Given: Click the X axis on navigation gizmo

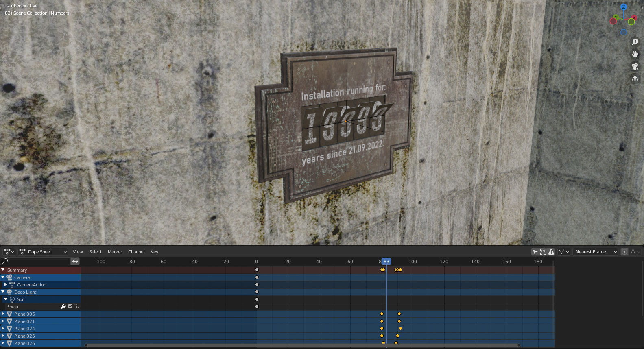Looking at the screenshot, I should coord(634,17).
